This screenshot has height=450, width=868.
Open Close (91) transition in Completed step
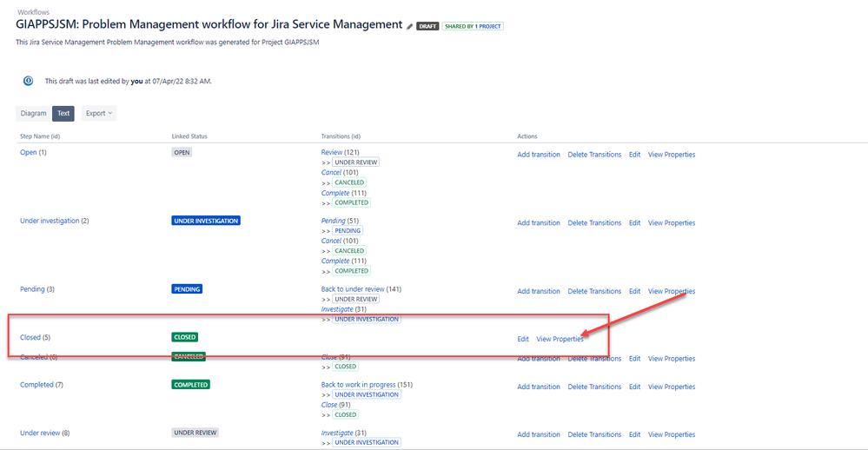[x=328, y=405]
